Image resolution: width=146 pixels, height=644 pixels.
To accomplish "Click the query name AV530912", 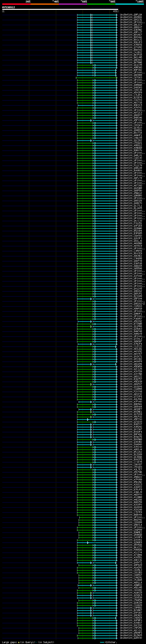I will point(8,8).
